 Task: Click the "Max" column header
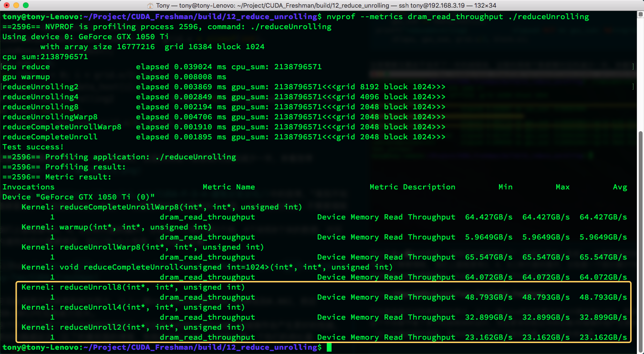pyautogui.click(x=562, y=187)
